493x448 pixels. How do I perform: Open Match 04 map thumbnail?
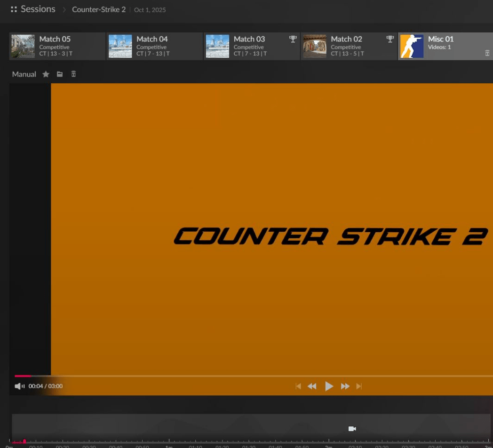click(120, 46)
